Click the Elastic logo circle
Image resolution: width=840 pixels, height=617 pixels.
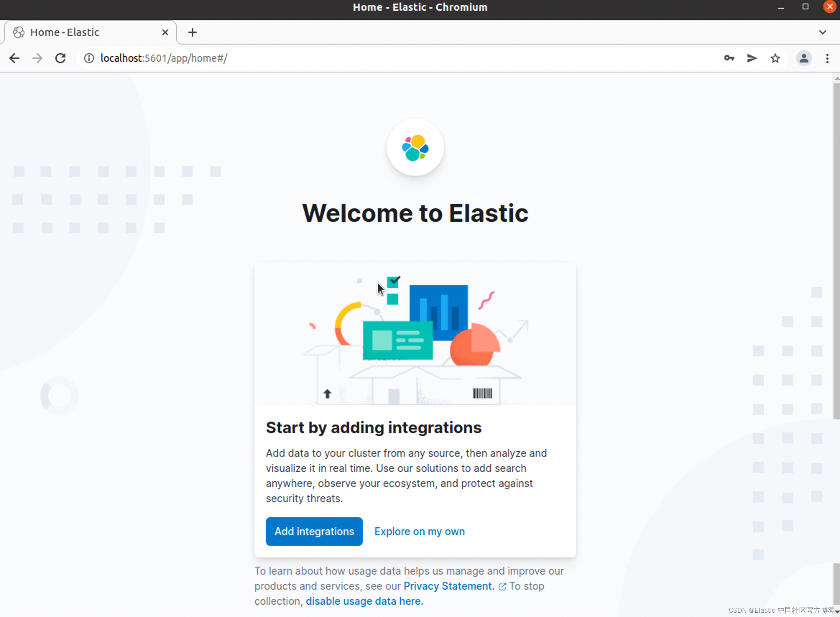[415, 148]
